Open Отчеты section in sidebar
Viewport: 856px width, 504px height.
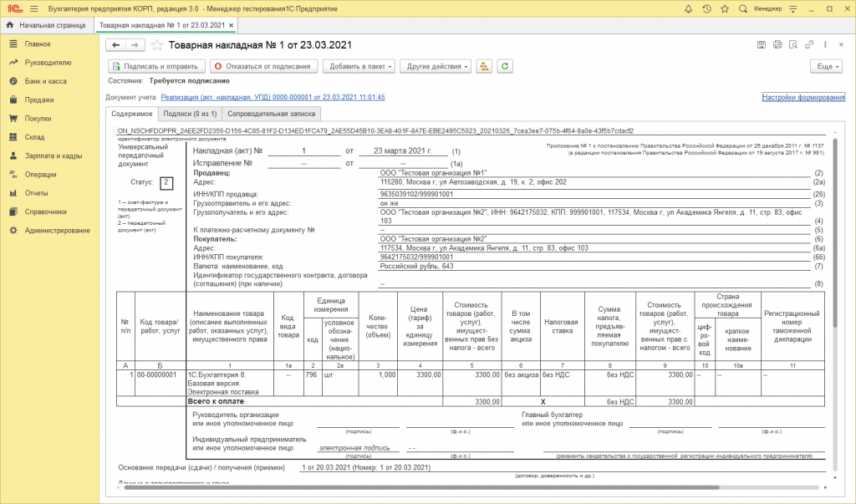pyautogui.click(x=36, y=193)
